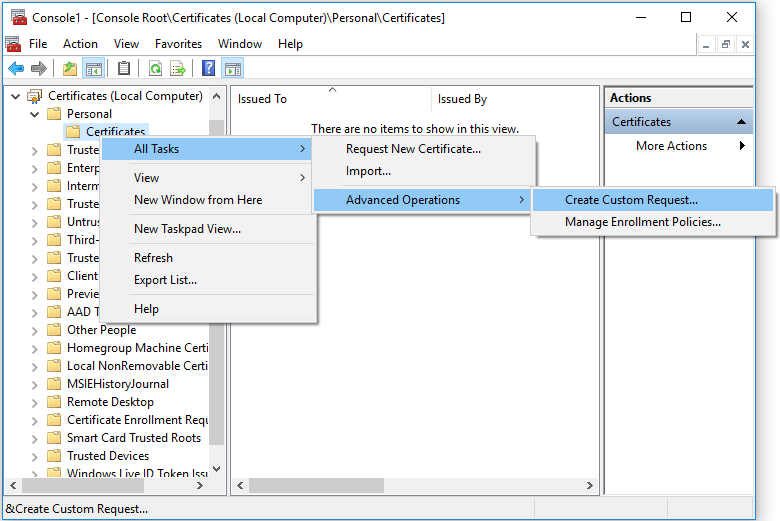Select Certificates folder under Personal
The width and height of the screenshot is (780, 521).
pos(115,131)
